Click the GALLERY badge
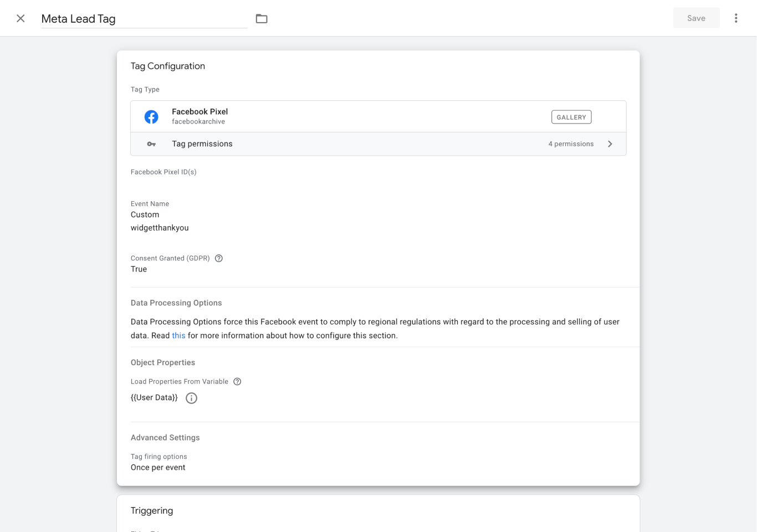This screenshot has height=532, width=757. pos(571,117)
